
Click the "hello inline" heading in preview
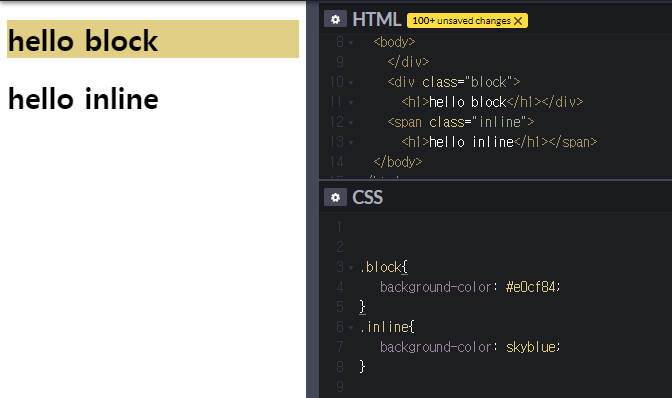83,99
